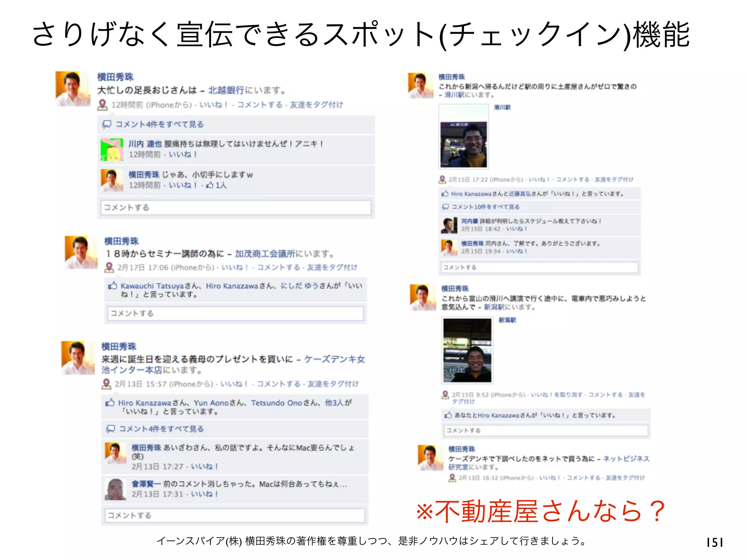Click the thumbs-up icon beside Hiro Kanazawa, Yun Aono likes
Image resolution: width=747 pixels, height=560 pixels.
pos(110,402)
